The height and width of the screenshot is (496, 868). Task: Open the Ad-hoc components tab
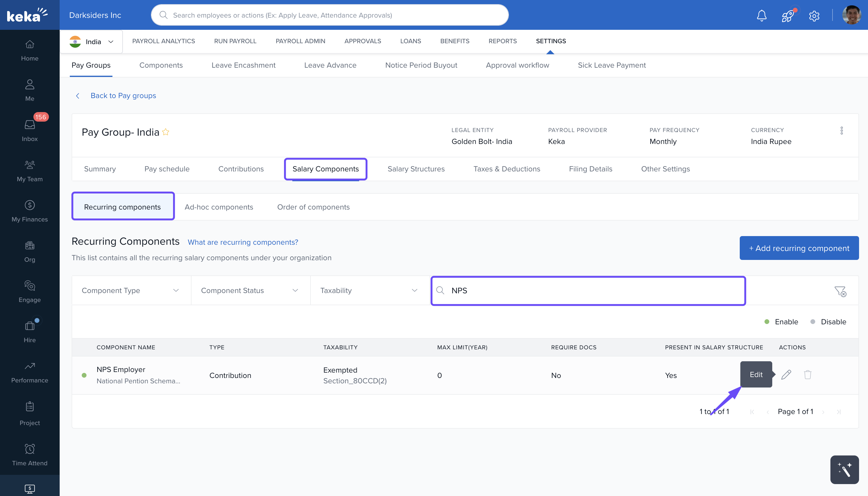tap(219, 207)
